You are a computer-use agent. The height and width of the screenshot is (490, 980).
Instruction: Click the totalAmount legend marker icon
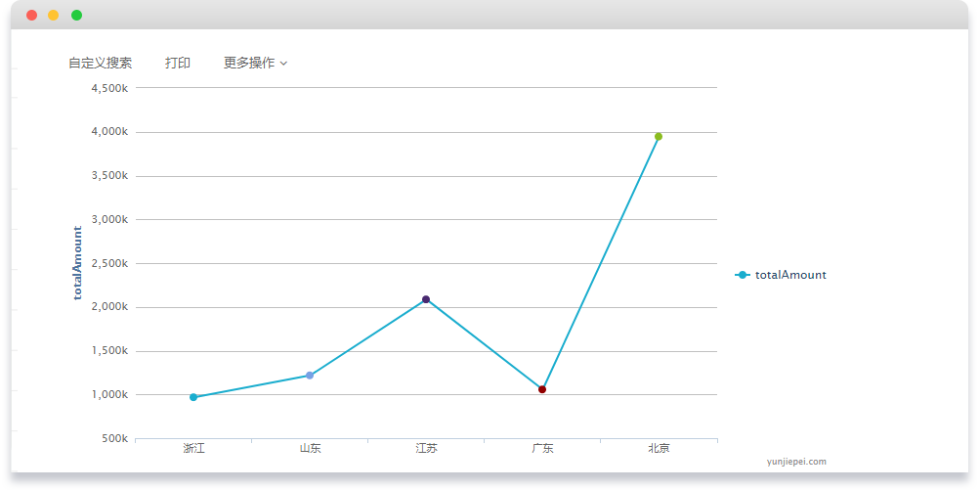(x=743, y=275)
